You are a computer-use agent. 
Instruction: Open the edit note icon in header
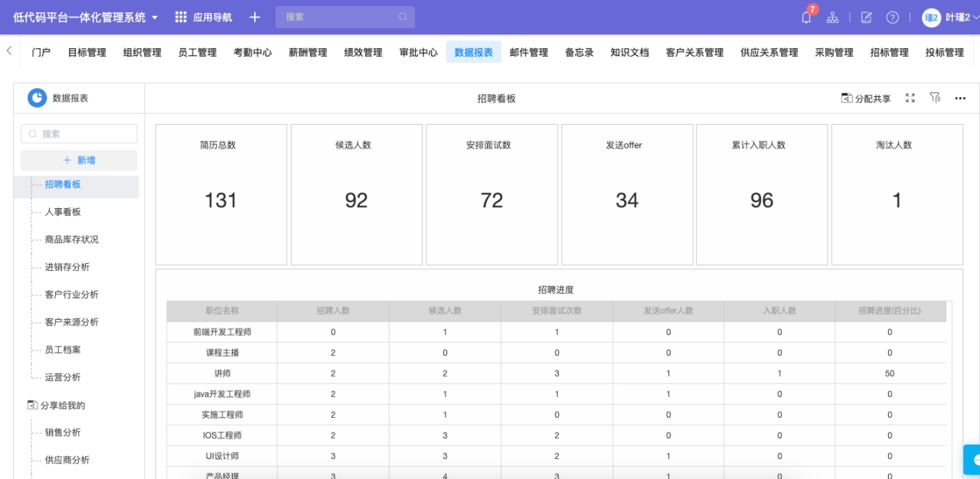tap(866, 18)
